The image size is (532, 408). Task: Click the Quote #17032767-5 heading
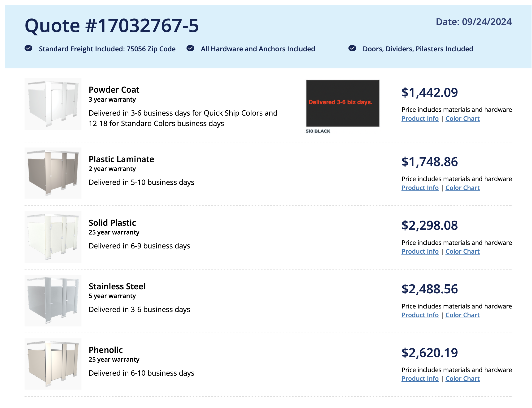[112, 26]
